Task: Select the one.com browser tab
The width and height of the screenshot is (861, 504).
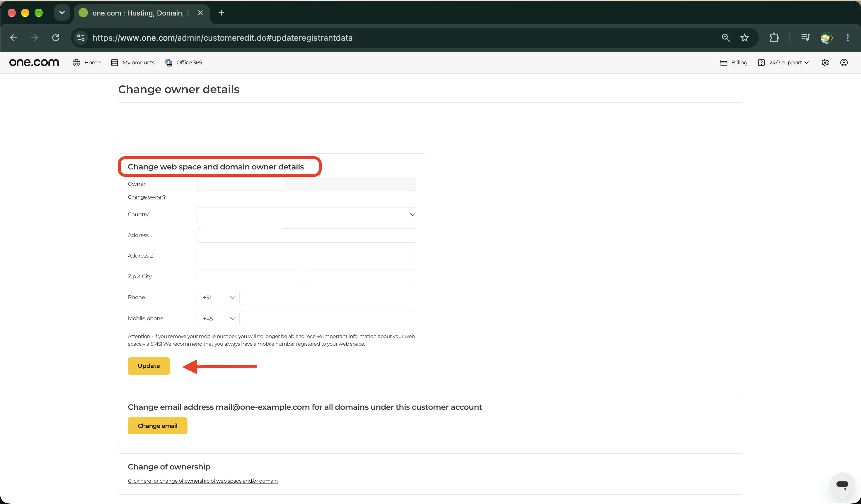Action: [141, 13]
